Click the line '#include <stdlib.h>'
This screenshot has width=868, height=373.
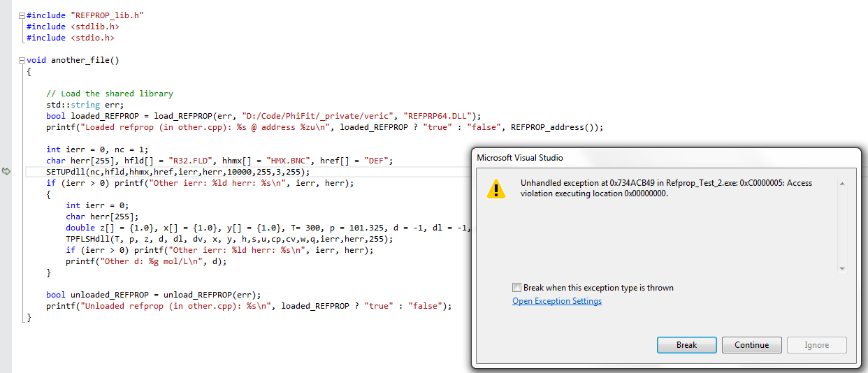tap(73, 27)
